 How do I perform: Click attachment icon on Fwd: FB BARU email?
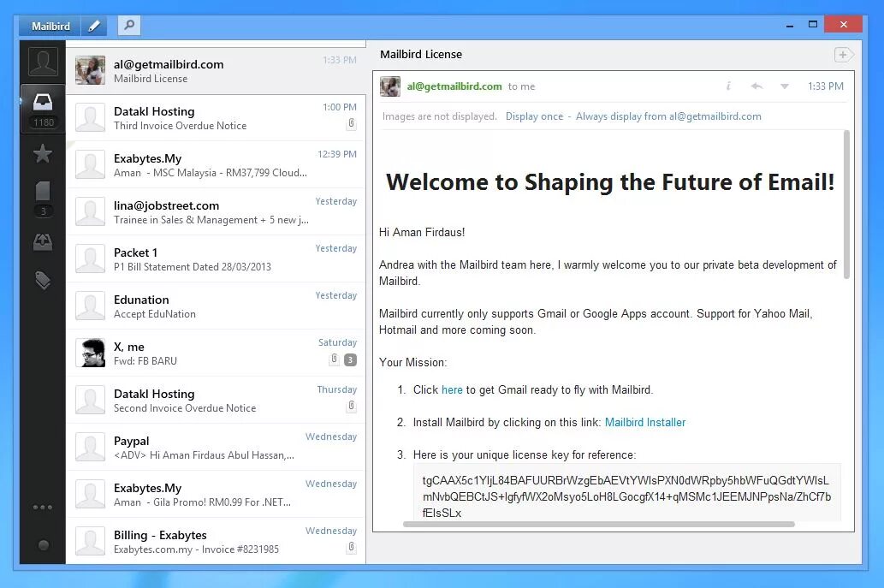click(x=335, y=359)
